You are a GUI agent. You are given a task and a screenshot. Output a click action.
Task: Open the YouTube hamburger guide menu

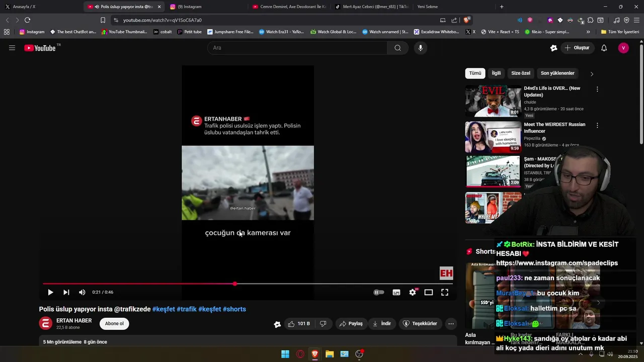(12, 48)
